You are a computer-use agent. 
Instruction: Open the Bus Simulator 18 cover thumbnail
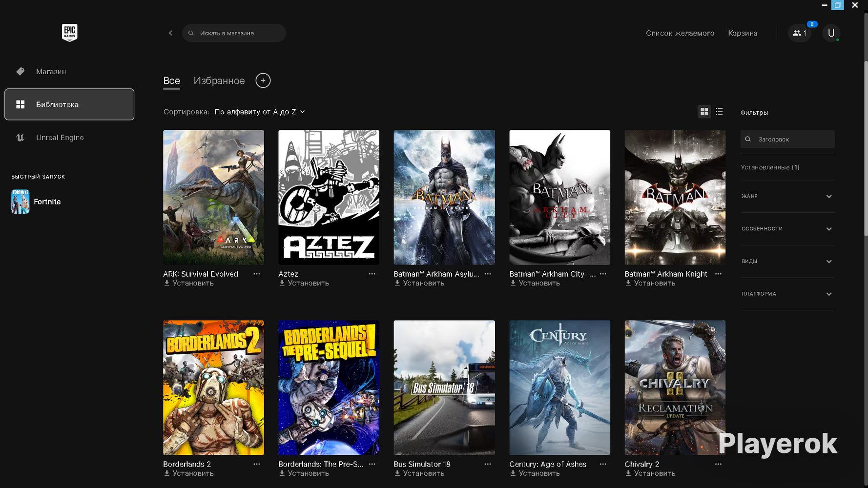[x=444, y=387]
